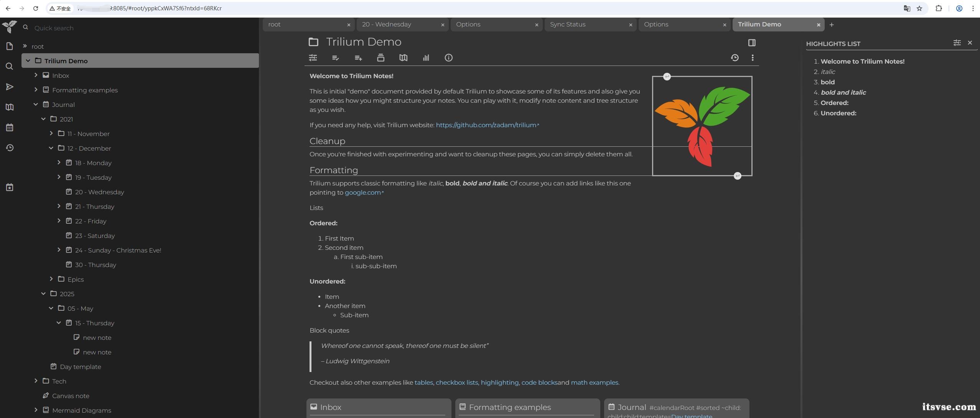This screenshot has width=980, height=418.
Task: Select the Trilium leaf logo image
Action: click(702, 126)
